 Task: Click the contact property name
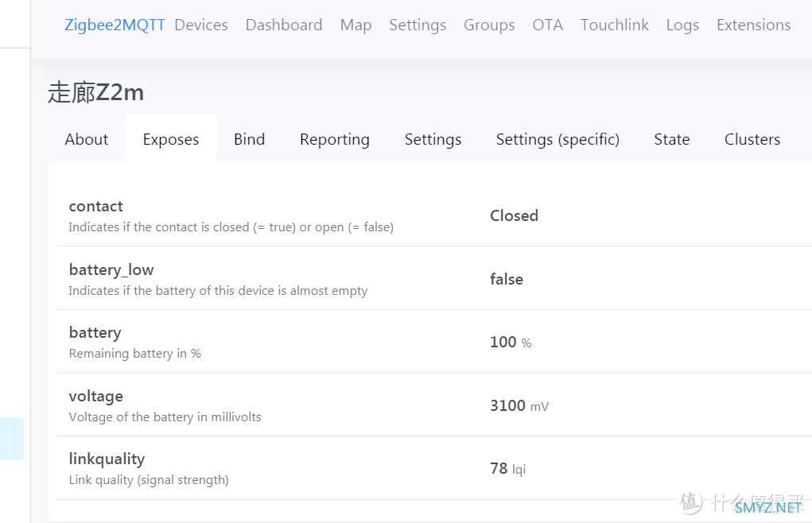click(95, 207)
